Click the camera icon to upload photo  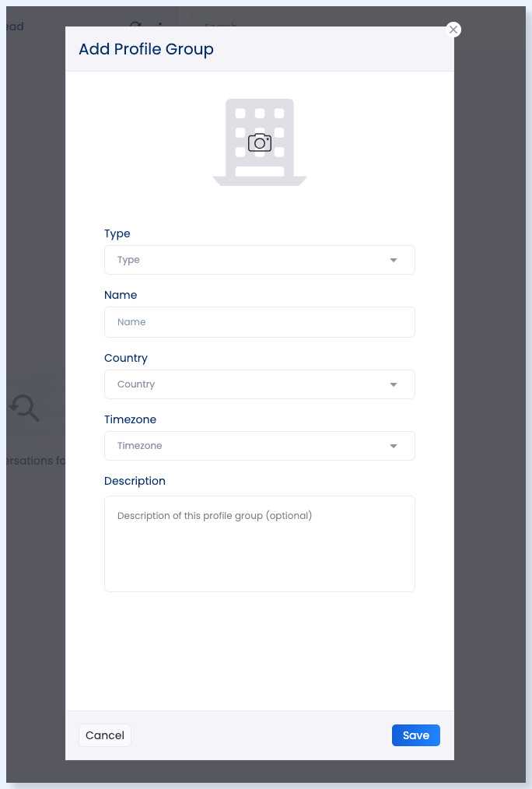[260, 143]
